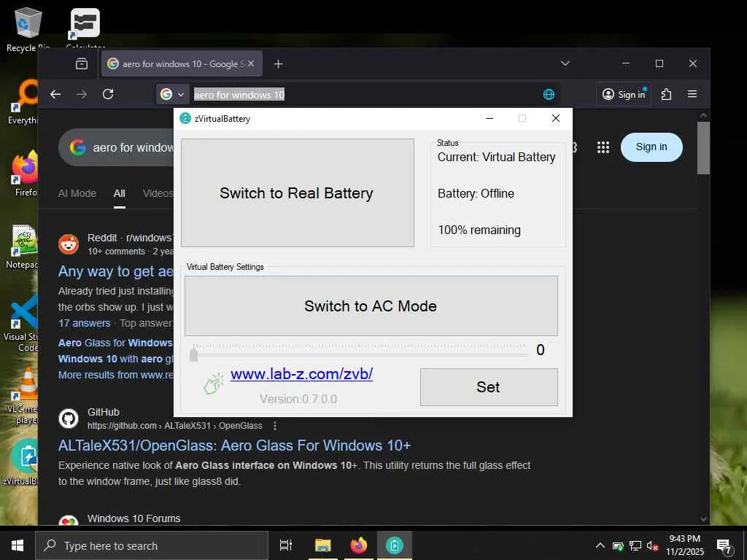Select the Calculator desktop shortcut
Image resolution: width=747 pixels, height=560 pixels.
[85, 28]
